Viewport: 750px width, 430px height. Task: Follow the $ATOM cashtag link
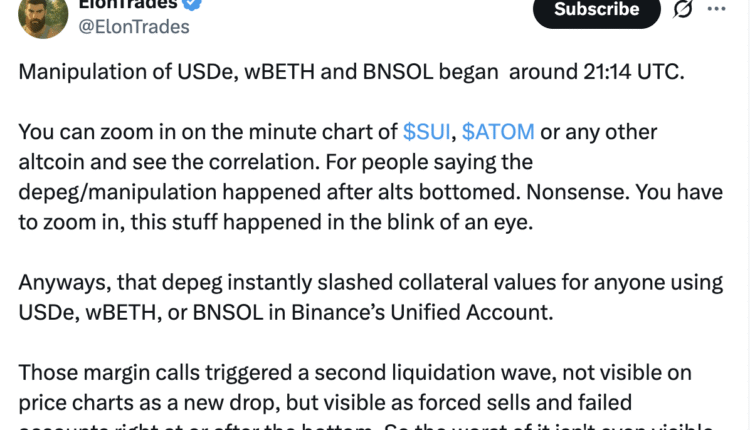pos(498,131)
